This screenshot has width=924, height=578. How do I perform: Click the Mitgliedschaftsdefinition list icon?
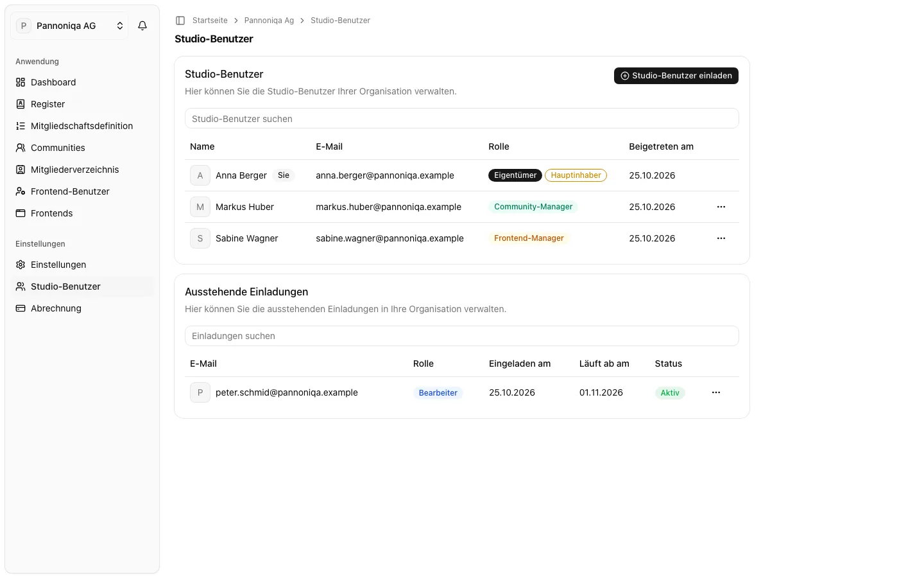(21, 126)
